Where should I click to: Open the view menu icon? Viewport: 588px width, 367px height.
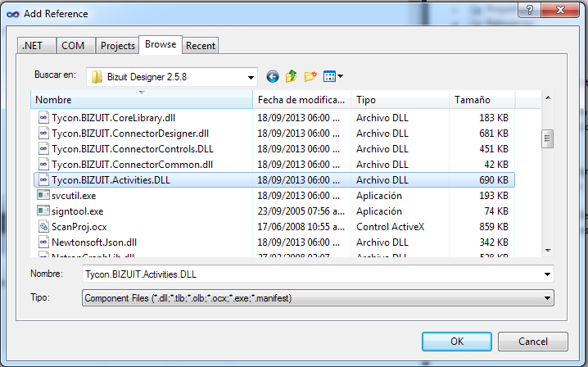(x=333, y=76)
